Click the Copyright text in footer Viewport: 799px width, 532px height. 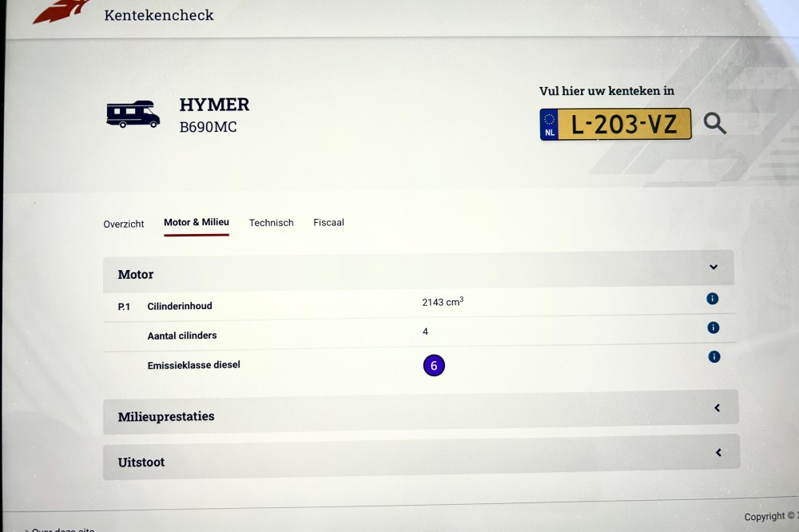point(770,516)
